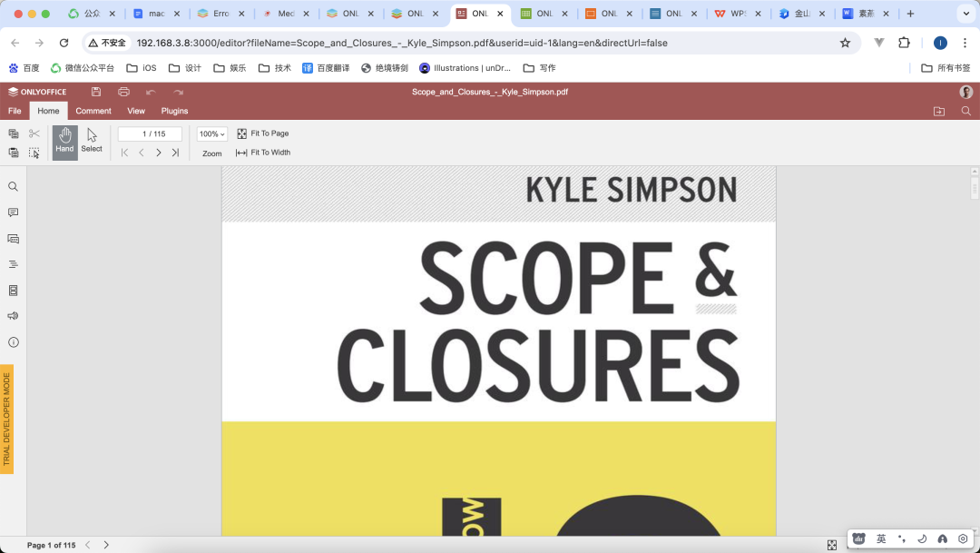Copy selection using the copy icon

point(13,133)
